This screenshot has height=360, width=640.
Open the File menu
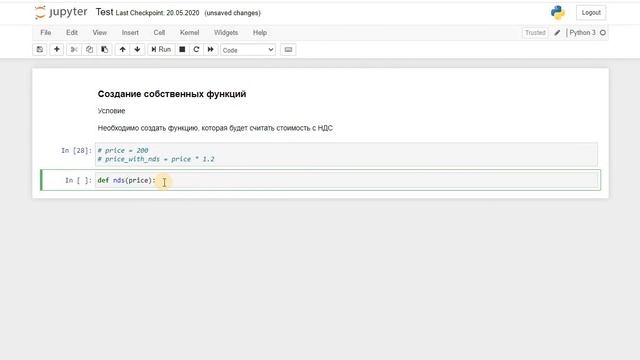(46, 33)
